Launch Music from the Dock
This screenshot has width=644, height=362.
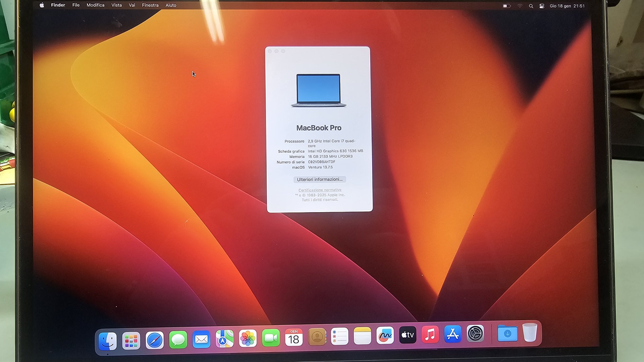430,334
